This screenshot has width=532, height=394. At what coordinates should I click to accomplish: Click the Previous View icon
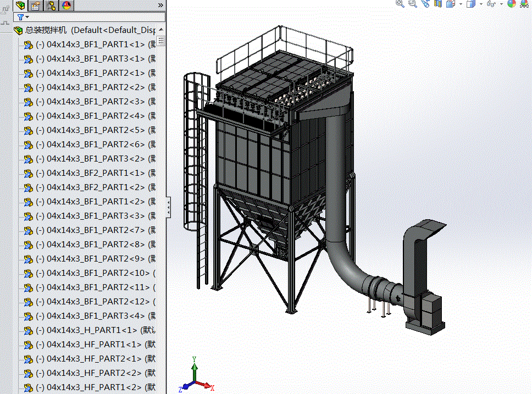[x=425, y=4]
